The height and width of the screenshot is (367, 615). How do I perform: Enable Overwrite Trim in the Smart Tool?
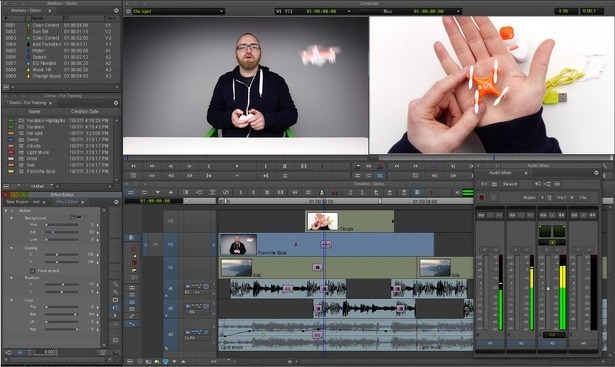pos(134,263)
